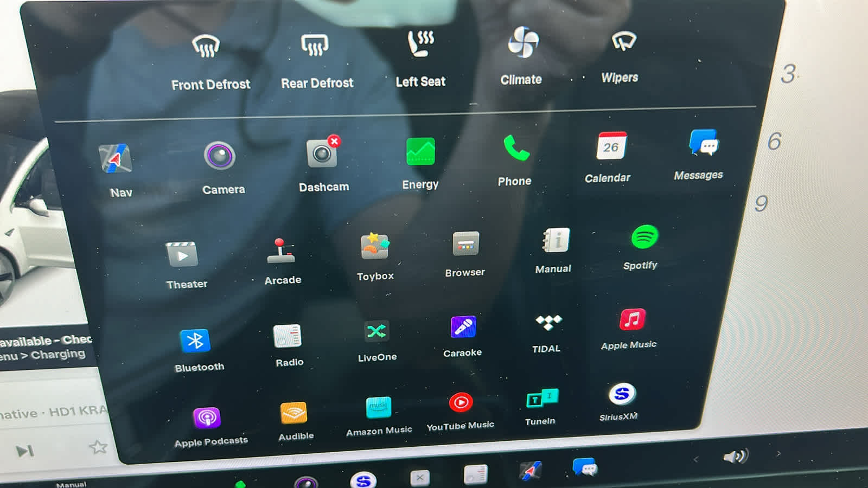Open Radio from the bottom dock
The width and height of the screenshot is (868, 488).
point(475,473)
